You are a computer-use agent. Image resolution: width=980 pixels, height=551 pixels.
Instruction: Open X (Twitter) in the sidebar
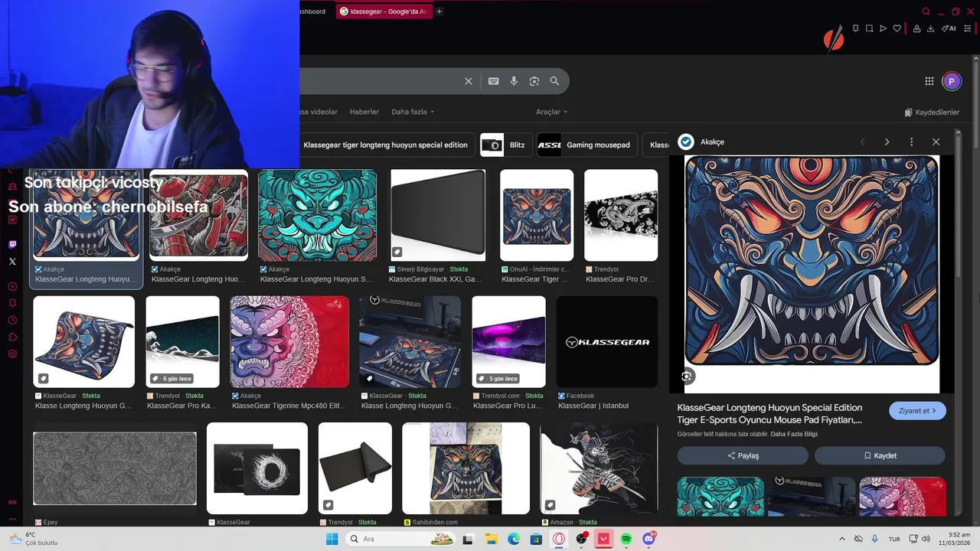point(12,262)
